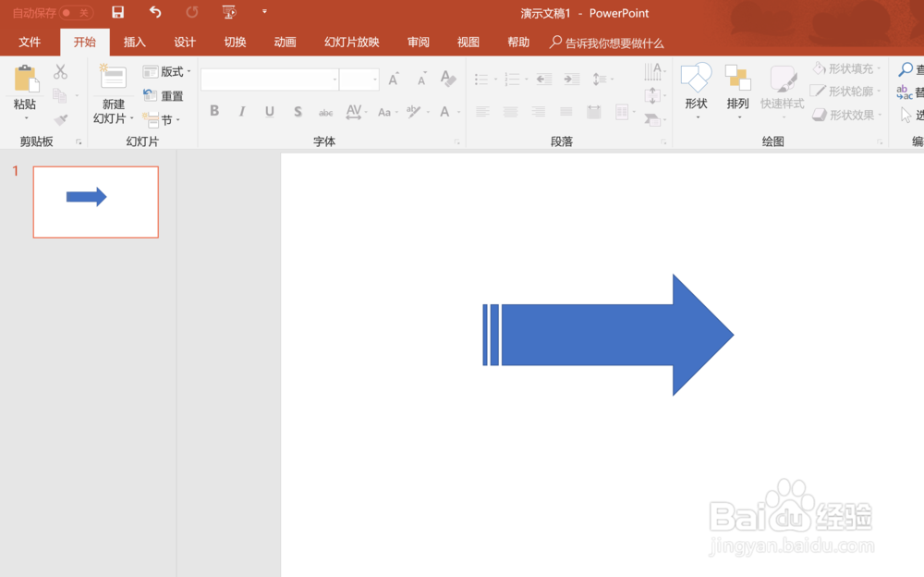Select slide 1 thumbnail in slide pane
This screenshot has height=577, width=924.
[95, 202]
